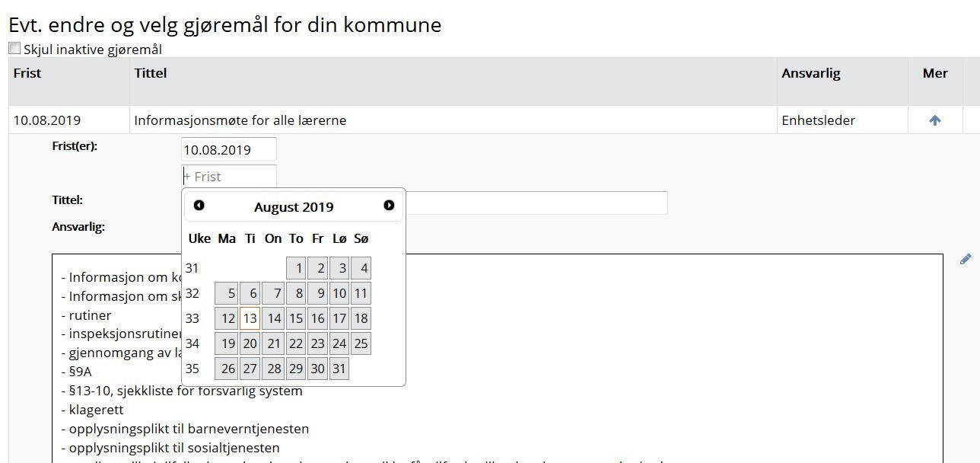Click the Tittel text field

(x=536, y=203)
